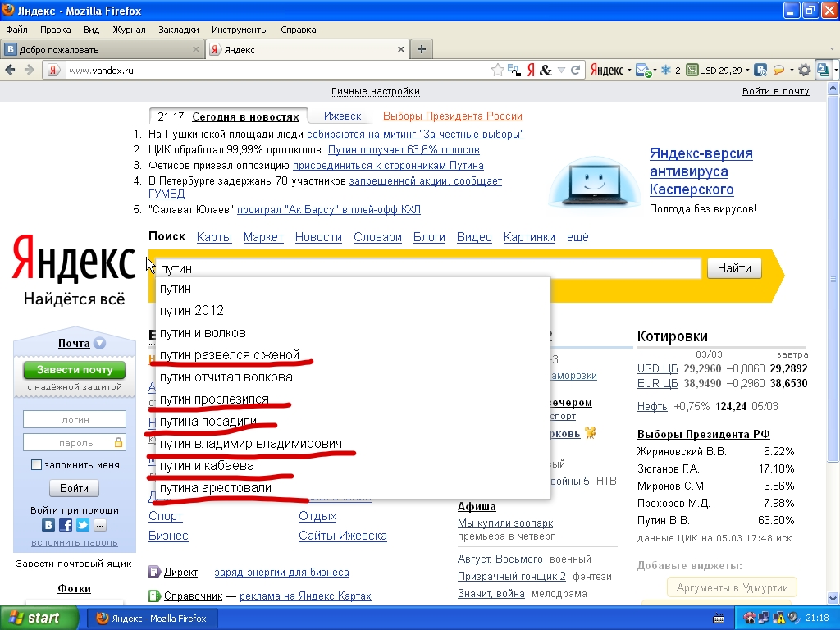Click the page translate icon in the toolbar
The image size is (840, 630).
pos(822,70)
